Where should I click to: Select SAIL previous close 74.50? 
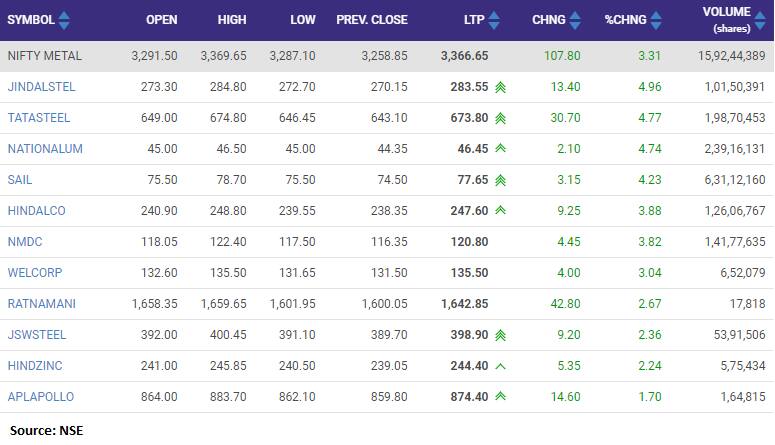pyautogui.click(x=392, y=180)
